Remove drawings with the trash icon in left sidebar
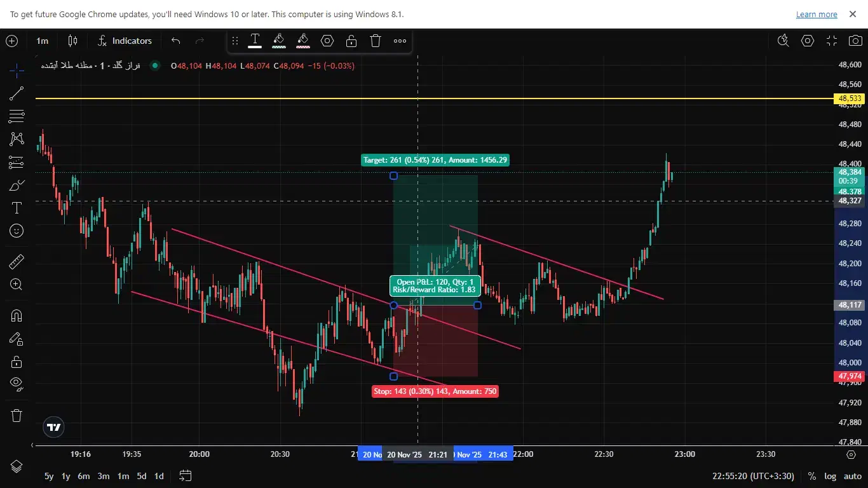Screen dimensions: 868x488 17,416
